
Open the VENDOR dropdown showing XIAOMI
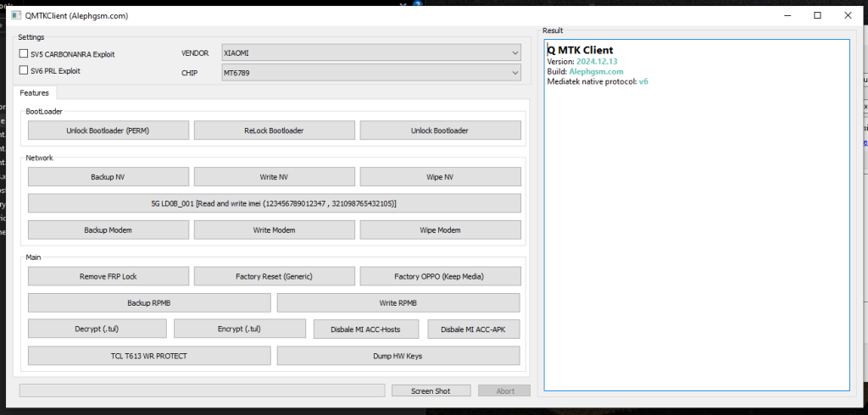tap(371, 53)
